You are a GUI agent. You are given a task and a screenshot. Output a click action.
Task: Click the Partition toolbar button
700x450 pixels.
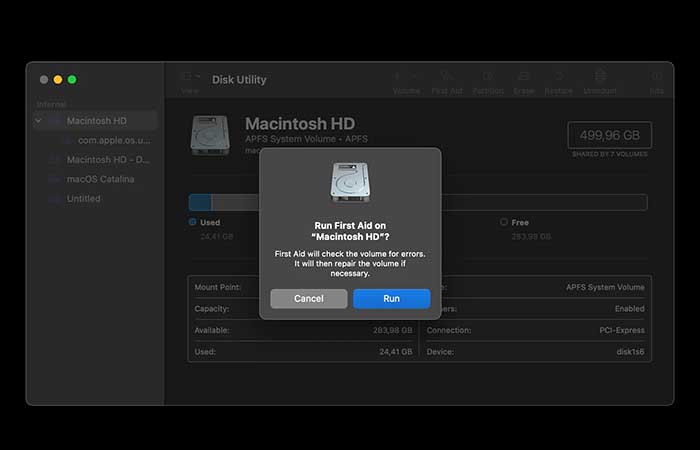pyautogui.click(x=488, y=83)
